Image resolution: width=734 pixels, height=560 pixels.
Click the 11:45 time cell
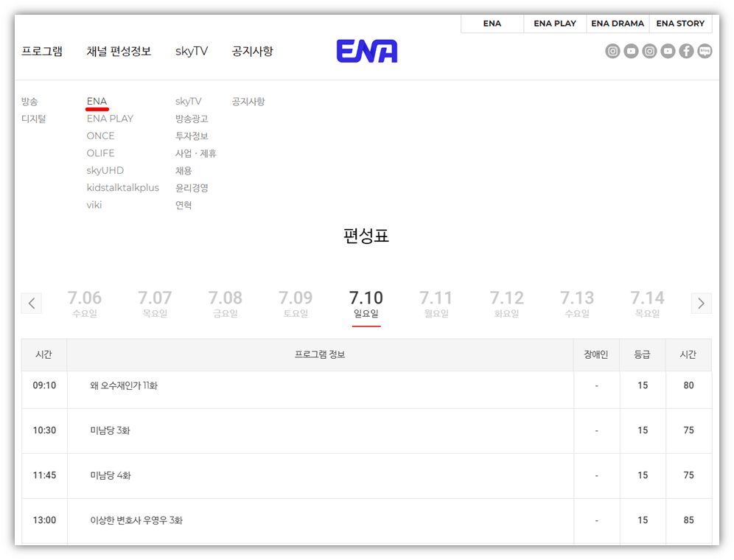point(44,475)
